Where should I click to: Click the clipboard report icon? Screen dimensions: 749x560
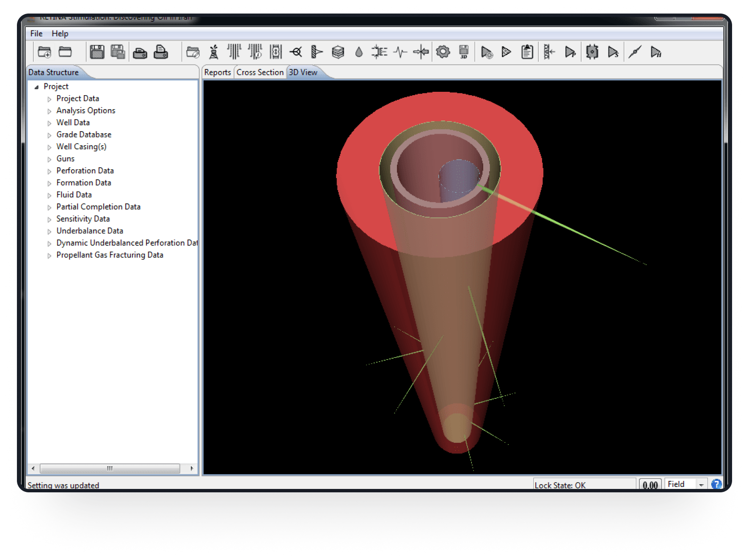click(x=527, y=52)
